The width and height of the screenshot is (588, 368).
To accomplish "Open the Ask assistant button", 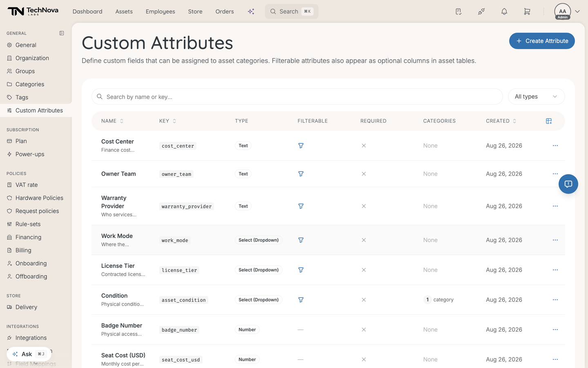I will pyautogui.click(x=29, y=354).
